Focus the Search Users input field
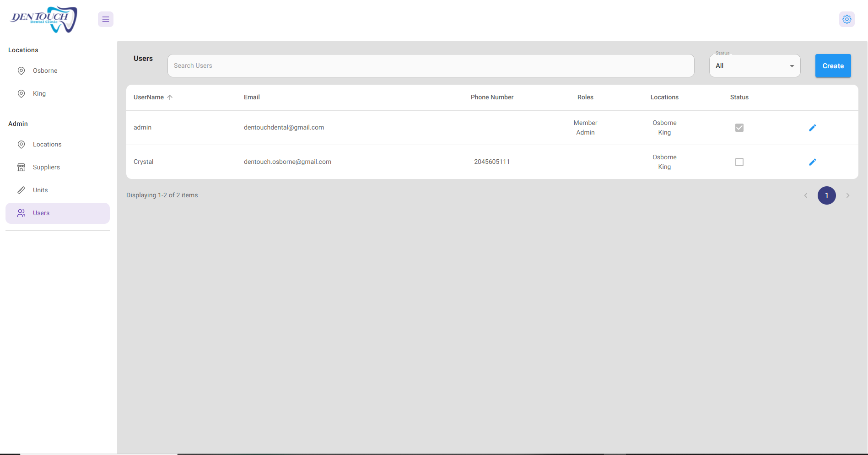 point(431,66)
